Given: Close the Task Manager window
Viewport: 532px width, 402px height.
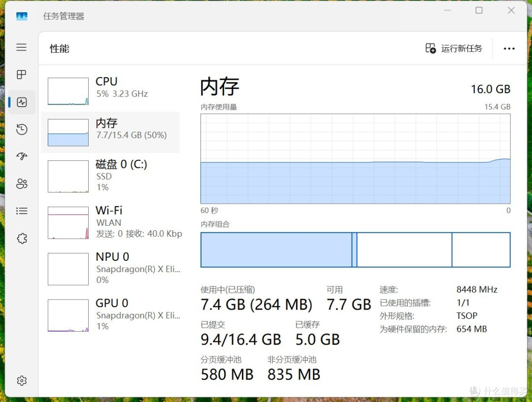Looking at the screenshot, I should (x=511, y=10).
